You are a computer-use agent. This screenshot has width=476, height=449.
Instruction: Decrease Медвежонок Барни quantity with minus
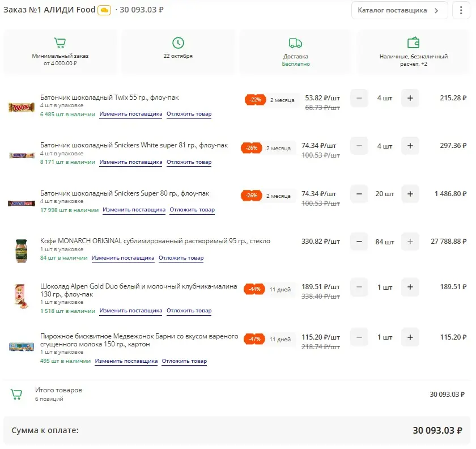(x=359, y=337)
